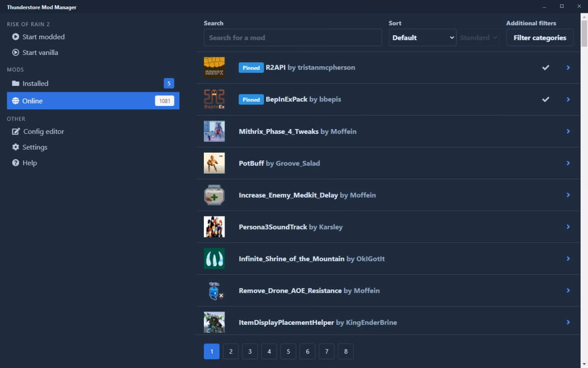Expand the Remove_Drone_AOE_Resistance row chevron

tap(568, 290)
